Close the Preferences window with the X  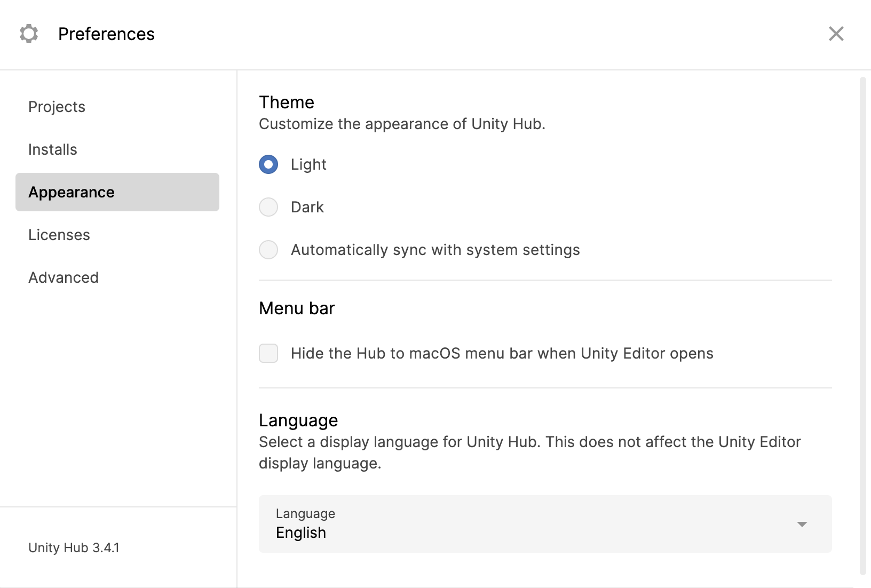[836, 34]
